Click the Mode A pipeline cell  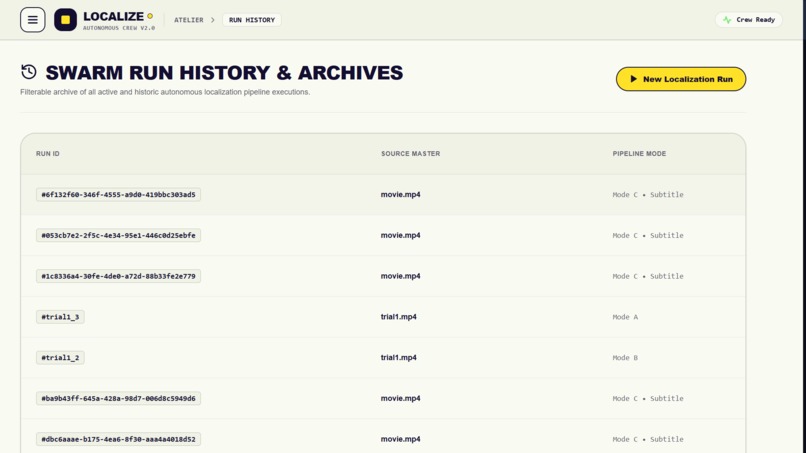pyautogui.click(x=625, y=317)
